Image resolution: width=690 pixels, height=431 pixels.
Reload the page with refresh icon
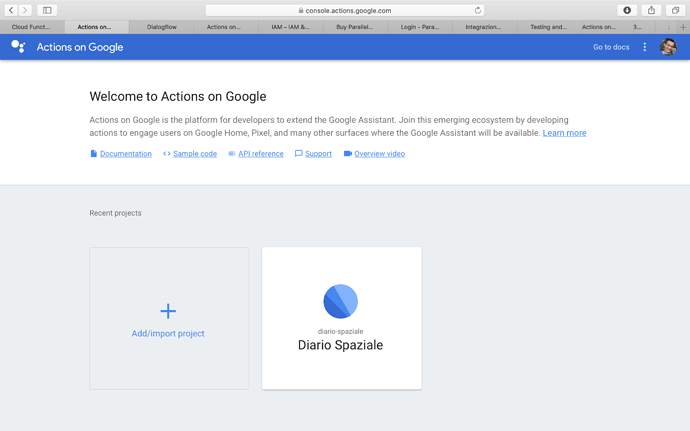[x=478, y=10]
